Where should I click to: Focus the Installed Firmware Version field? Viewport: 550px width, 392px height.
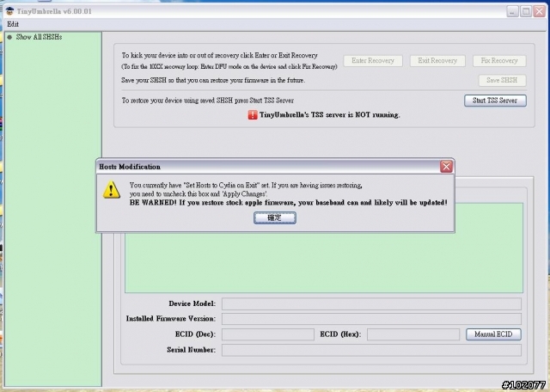pos(371,319)
